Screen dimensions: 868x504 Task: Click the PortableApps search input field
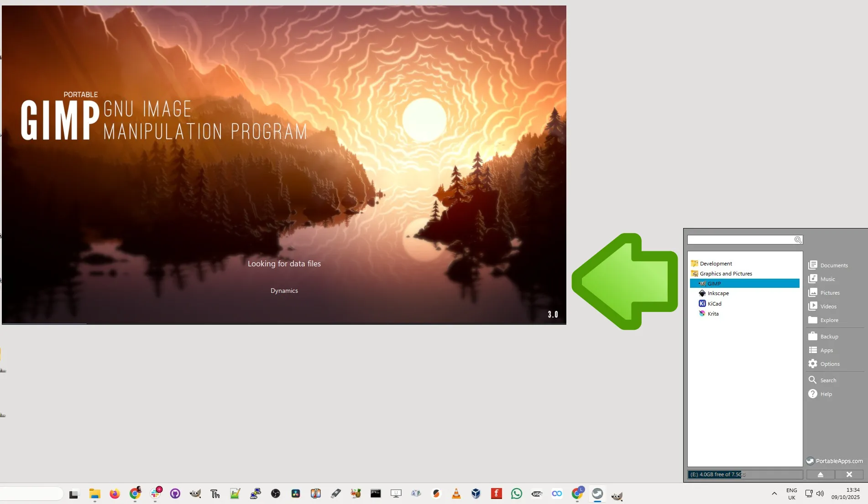pyautogui.click(x=741, y=239)
